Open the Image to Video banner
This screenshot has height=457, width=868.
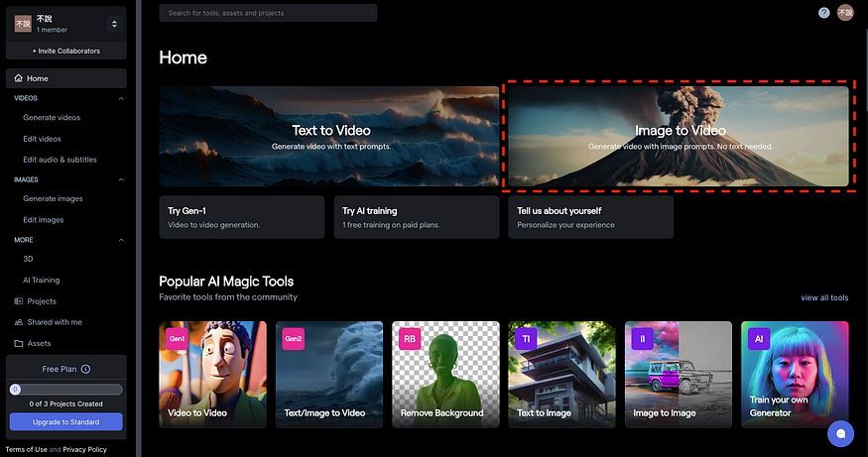point(679,136)
